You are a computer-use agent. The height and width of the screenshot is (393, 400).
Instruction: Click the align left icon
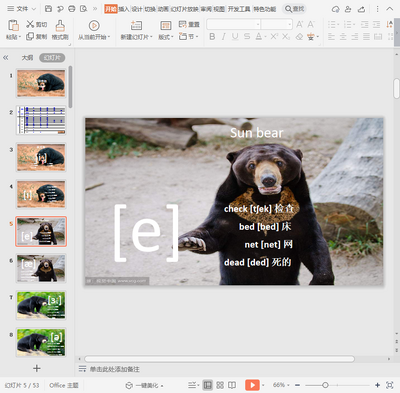click(x=331, y=37)
